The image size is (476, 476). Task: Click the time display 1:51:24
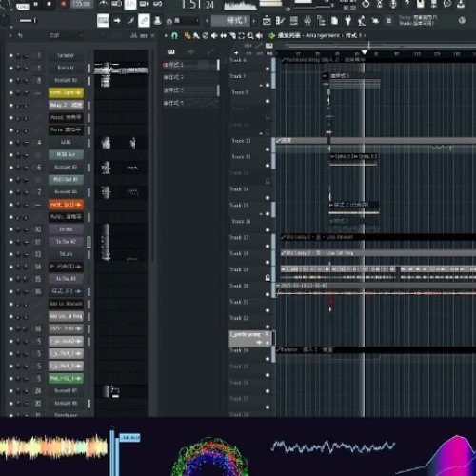(198, 5)
